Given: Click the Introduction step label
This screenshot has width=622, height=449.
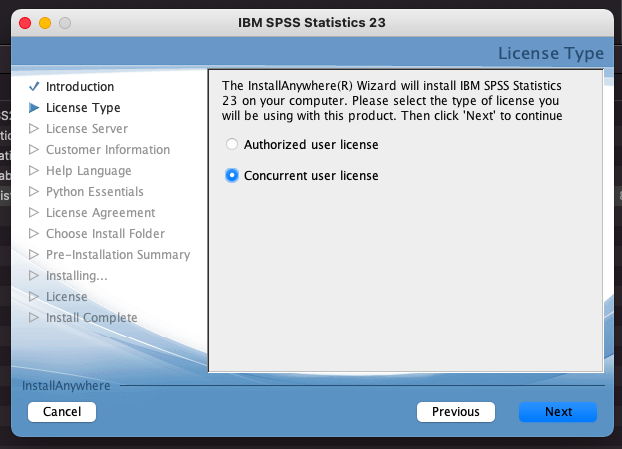Looking at the screenshot, I should click(80, 86).
